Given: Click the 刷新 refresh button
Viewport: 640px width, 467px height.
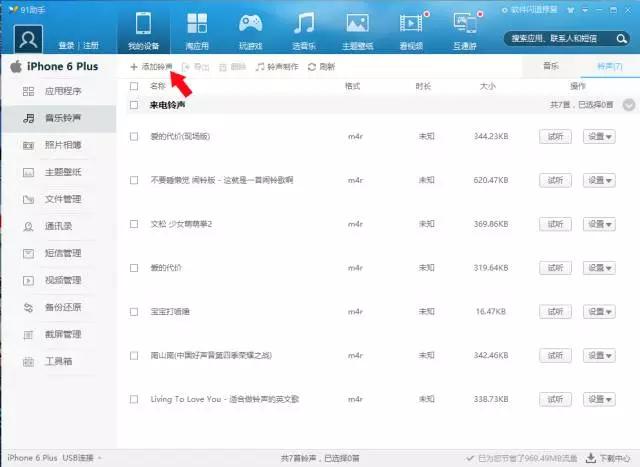Looking at the screenshot, I should pyautogui.click(x=321, y=67).
